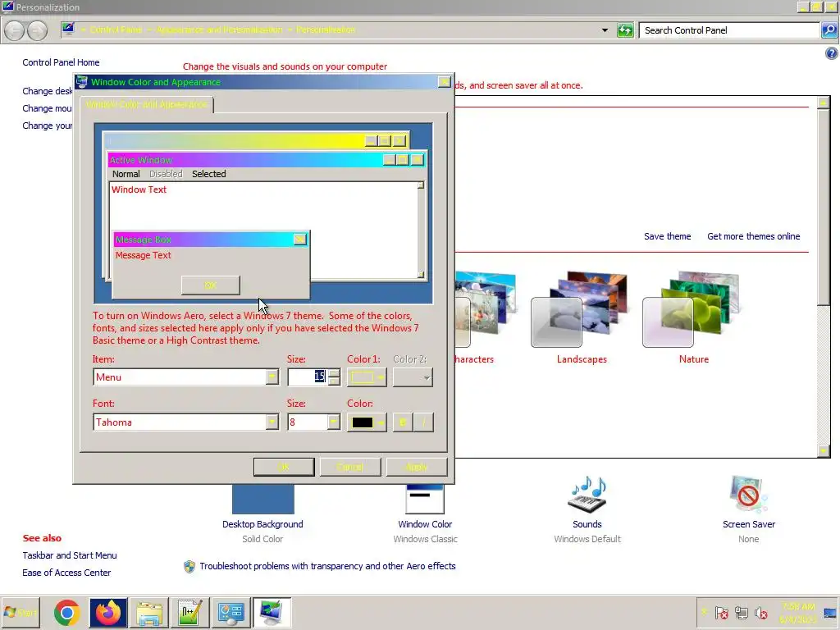Click Selected menu item in preview
Screen dimensions: 840x630
[209, 174]
